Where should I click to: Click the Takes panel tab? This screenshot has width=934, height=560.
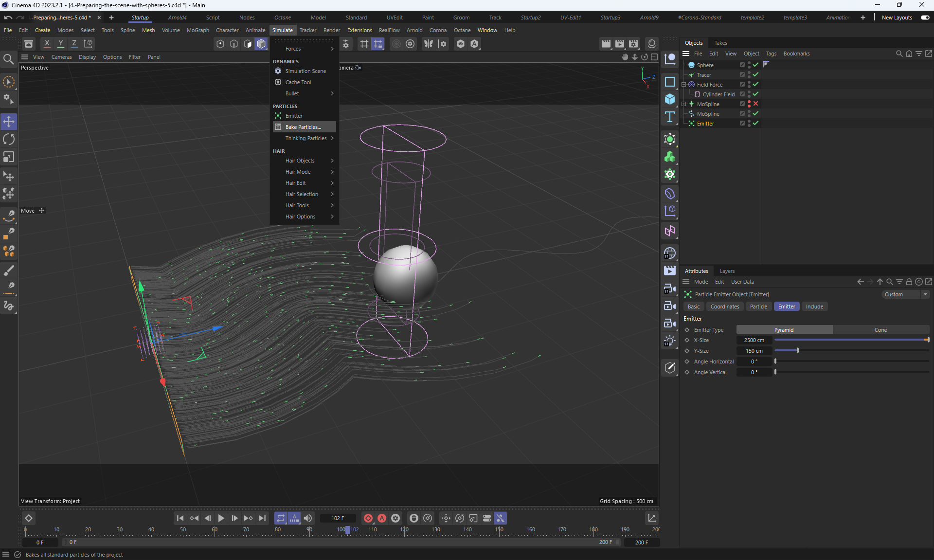pos(720,43)
